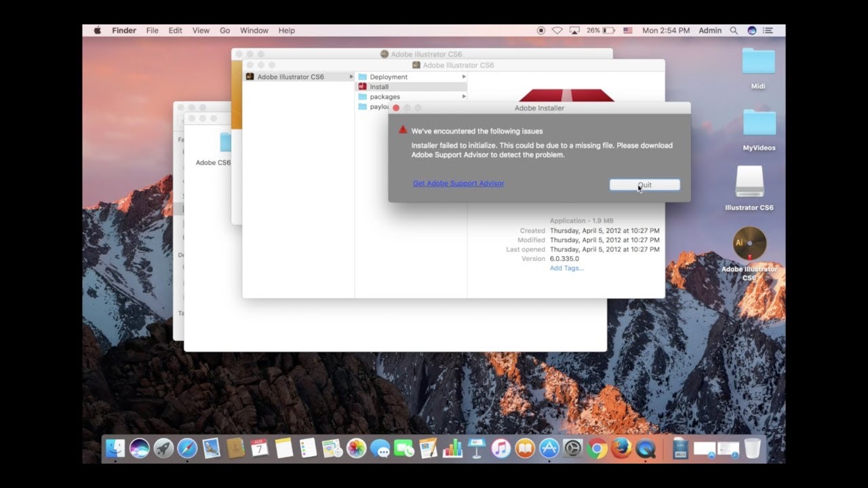Viewport: 868px width, 488px height.
Task: Open iTunes music icon in dock
Action: pos(500,448)
